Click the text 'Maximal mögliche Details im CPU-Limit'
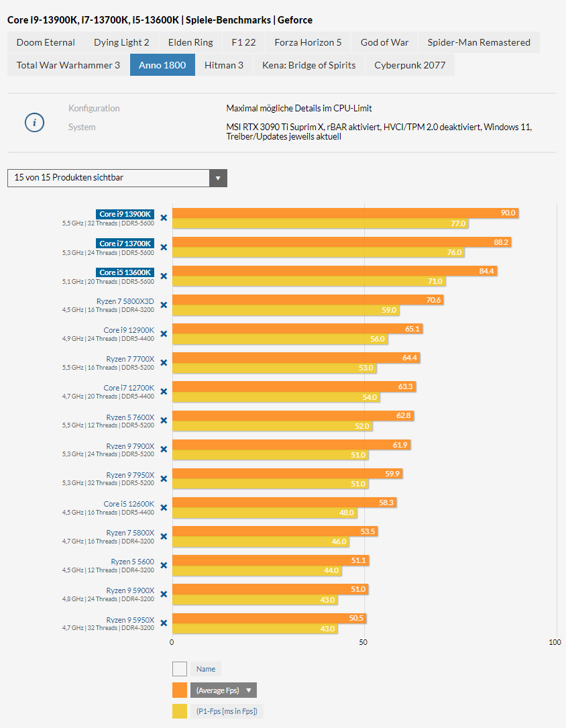This screenshot has width=570, height=728. pyautogui.click(x=299, y=108)
